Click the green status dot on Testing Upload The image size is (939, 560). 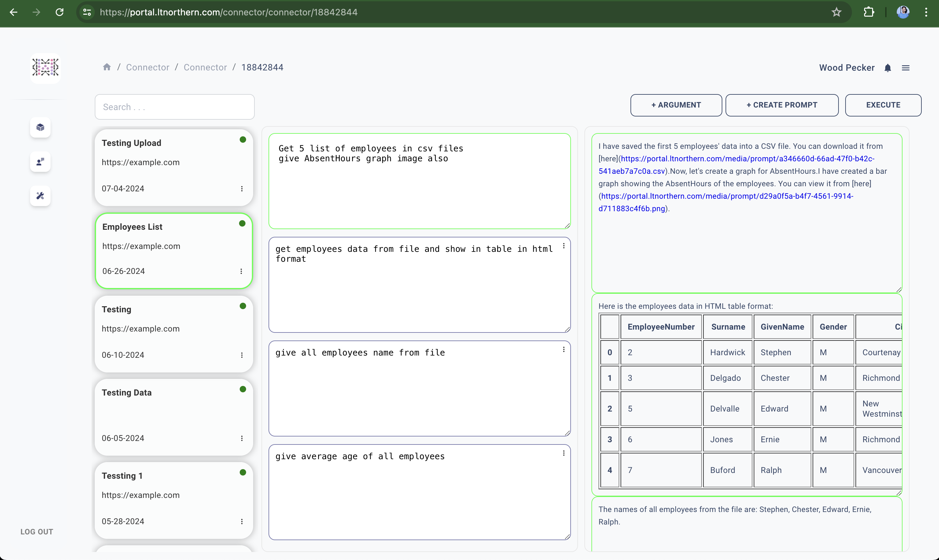[243, 140]
